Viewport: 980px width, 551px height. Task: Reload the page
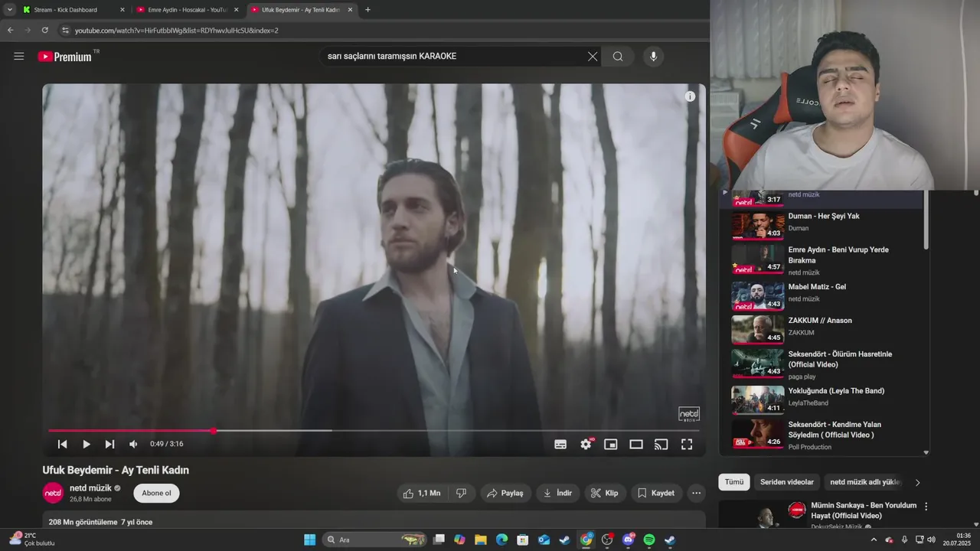click(45, 31)
